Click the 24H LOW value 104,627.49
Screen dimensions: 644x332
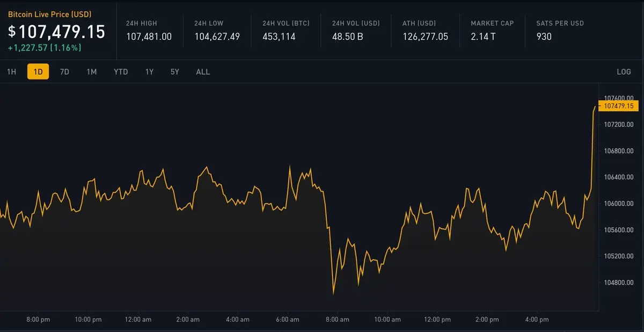217,37
